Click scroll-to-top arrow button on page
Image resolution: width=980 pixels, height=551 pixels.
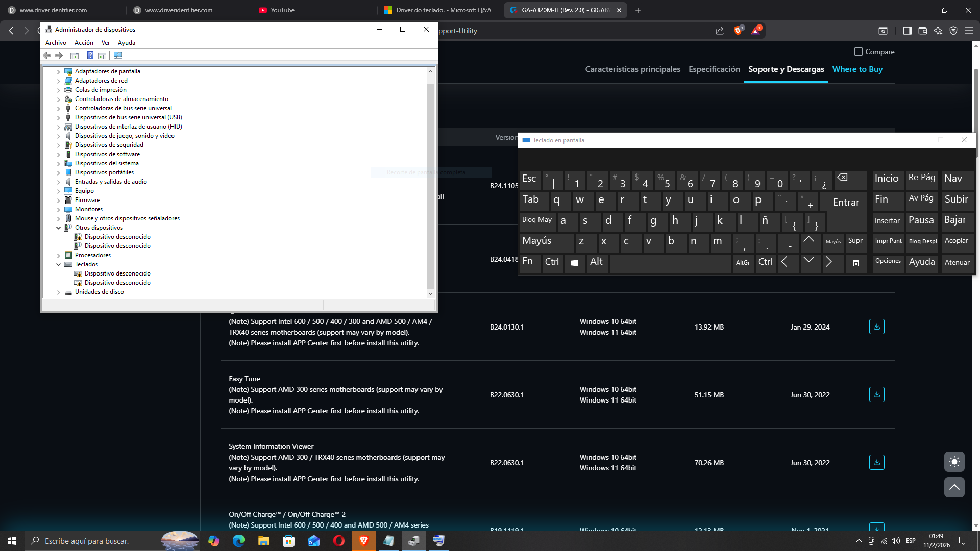[x=954, y=487]
